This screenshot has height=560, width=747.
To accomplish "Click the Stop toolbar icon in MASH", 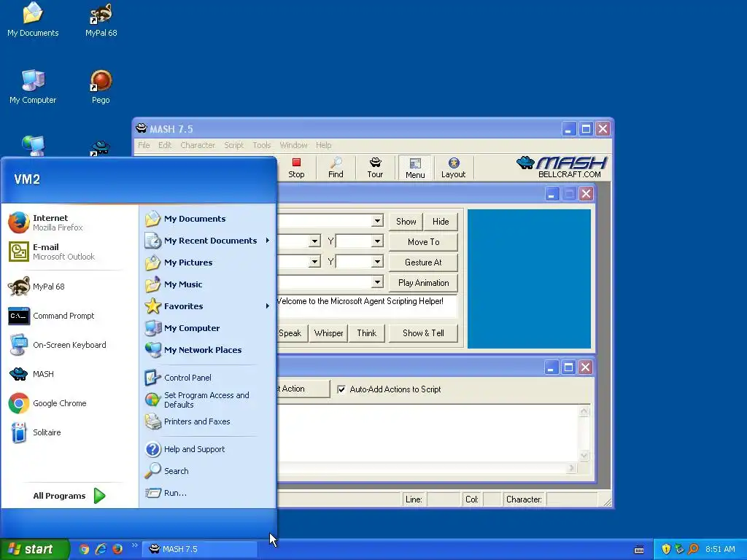I will 296,167.
